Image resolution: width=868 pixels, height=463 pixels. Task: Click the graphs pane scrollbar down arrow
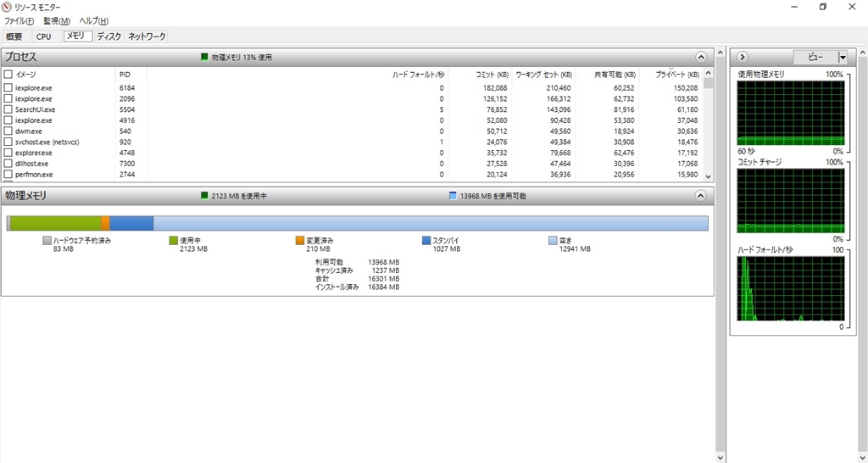point(862,457)
